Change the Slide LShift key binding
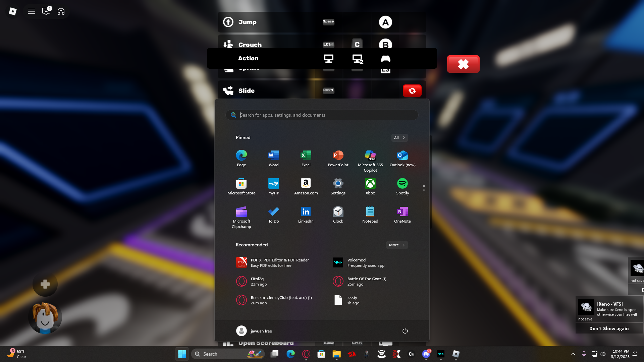 coord(328,90)
